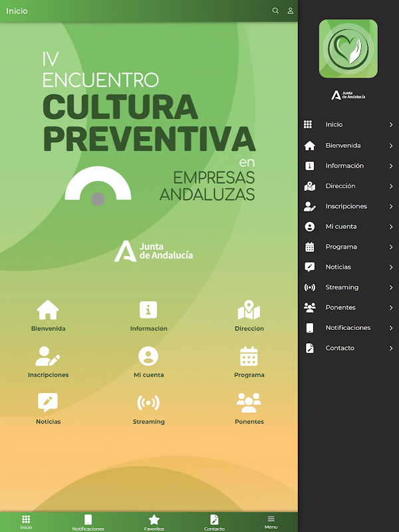Expand the Inicio chevron in sidebar
The width and height of the screenshot is (399, 532).
click(x=391, y=125)
